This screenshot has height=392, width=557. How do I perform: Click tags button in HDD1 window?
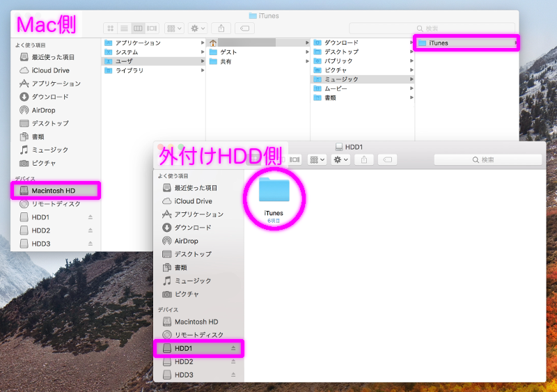click(388, 160)
